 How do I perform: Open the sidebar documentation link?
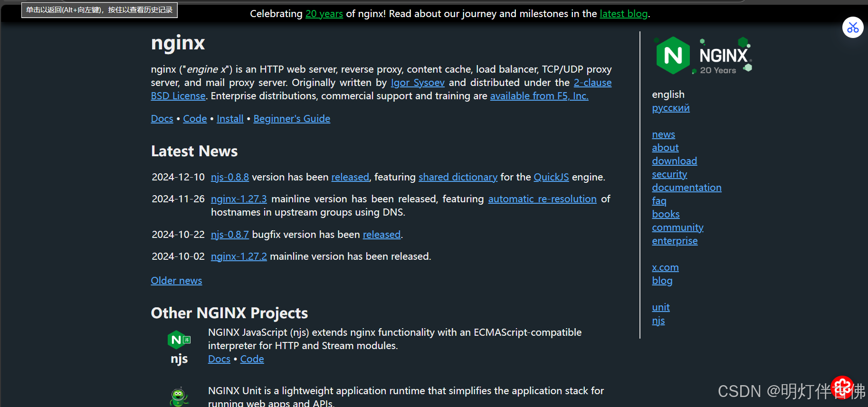click(687, 188)
